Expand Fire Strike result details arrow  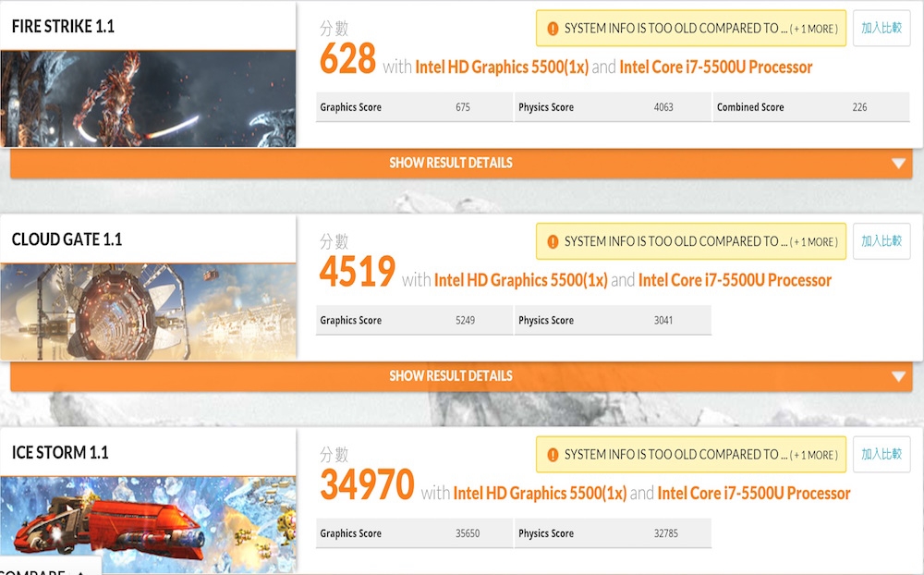898,164
